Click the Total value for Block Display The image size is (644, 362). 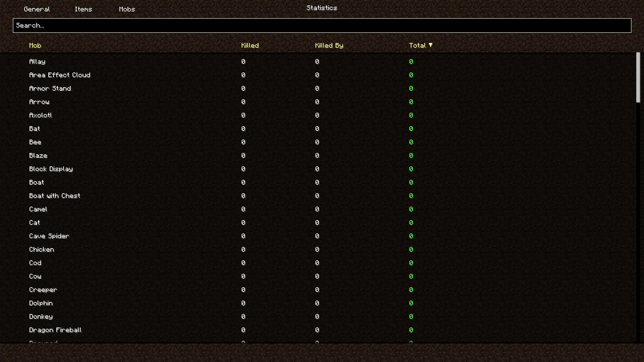pos(411,169)
